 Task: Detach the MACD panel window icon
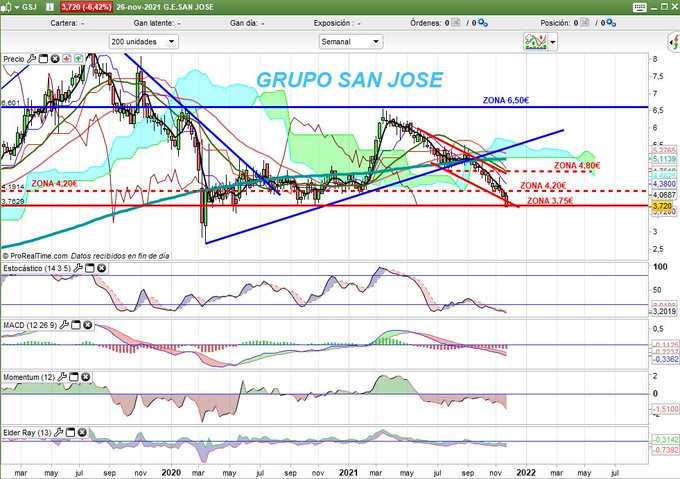coord(76,325)
